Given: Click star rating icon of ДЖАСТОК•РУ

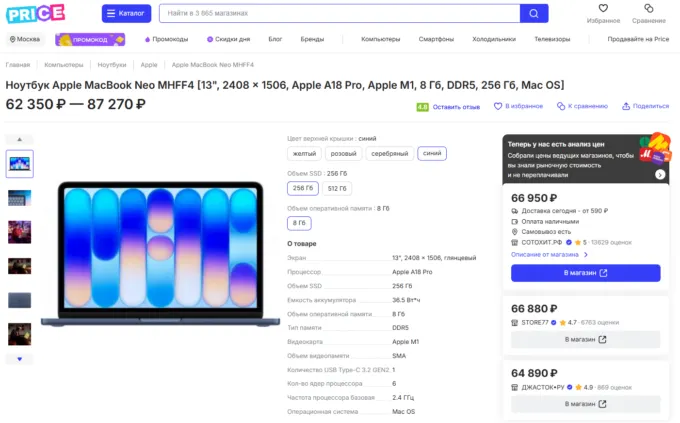Looking at the screenshot, I should pyautogui.click(x=578, y=387).
